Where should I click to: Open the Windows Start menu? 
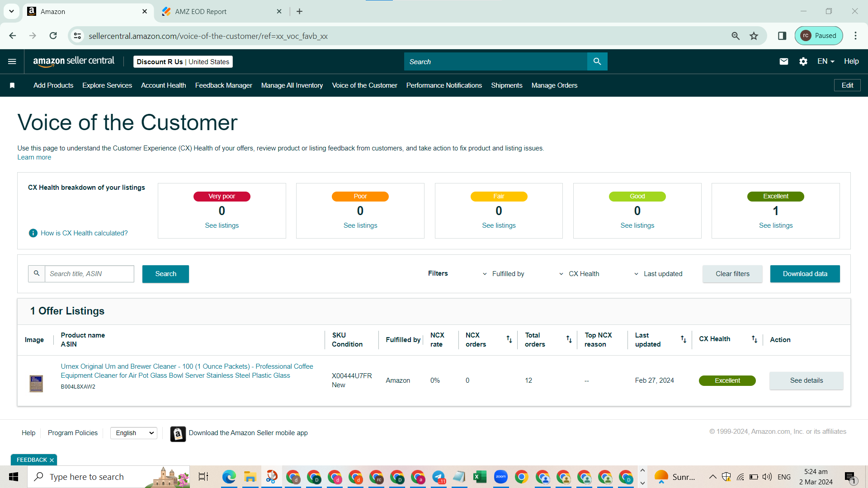(14, 477)
